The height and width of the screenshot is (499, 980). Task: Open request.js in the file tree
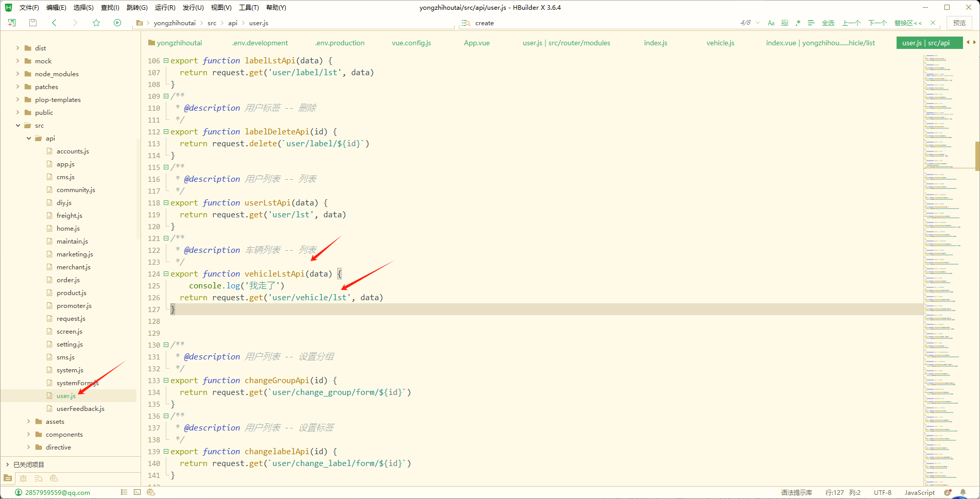coord(71,318)
